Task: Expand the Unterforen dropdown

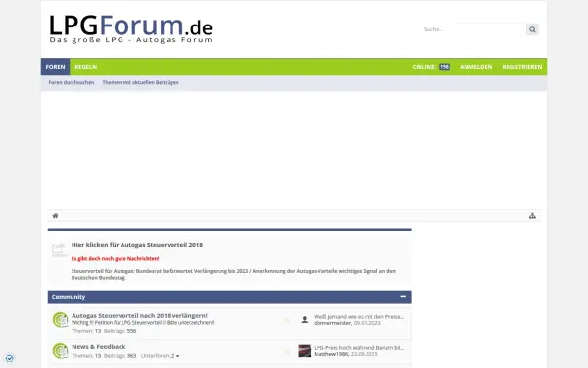Action: click(x=160, y=356)
